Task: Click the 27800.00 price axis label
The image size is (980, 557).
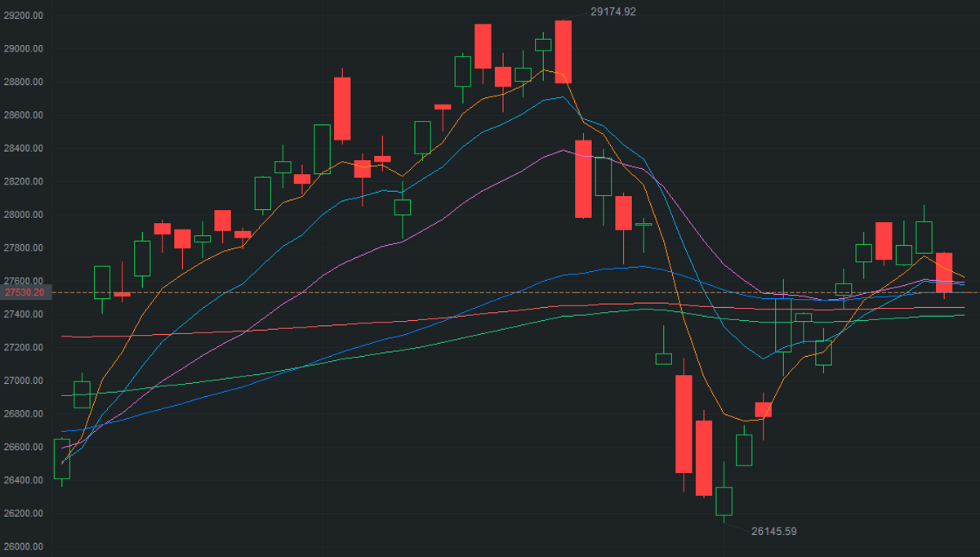Action: (25, 248)
